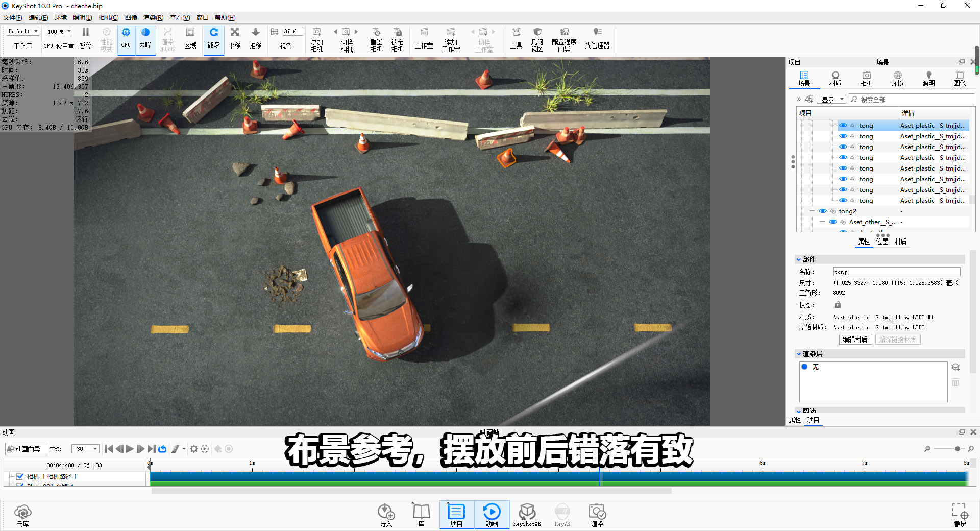Toggle visibility of tong2 group
980x531 pixels.
point(822,211)
